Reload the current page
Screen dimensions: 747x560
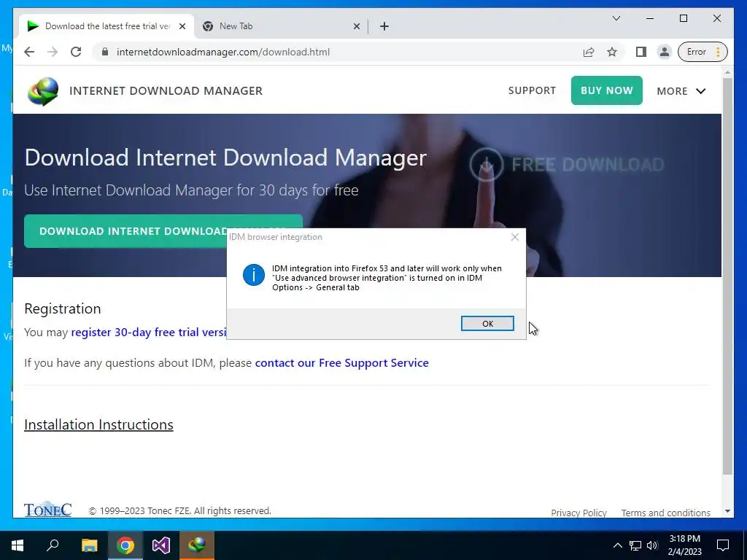[x=76, y=52]
